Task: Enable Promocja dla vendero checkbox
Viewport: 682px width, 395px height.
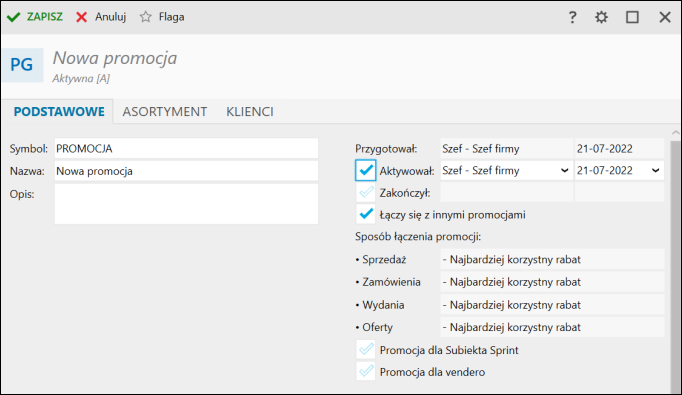Action: [365, 372]
